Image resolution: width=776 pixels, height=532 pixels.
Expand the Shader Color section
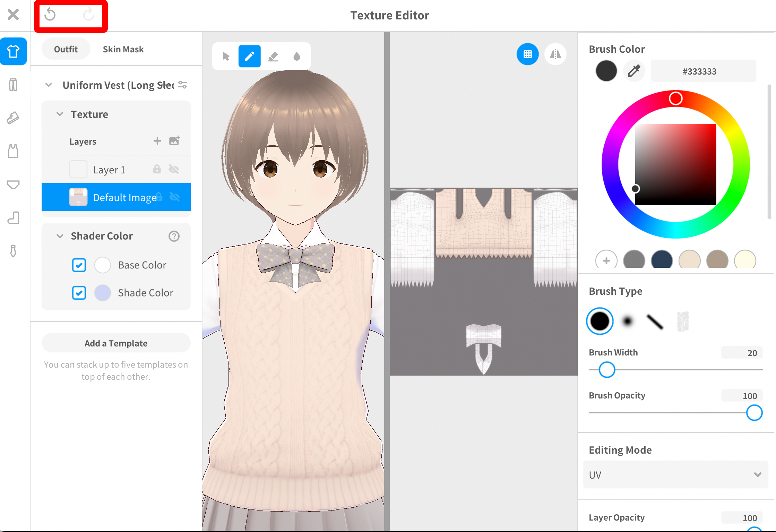click(x=59, y=235)
